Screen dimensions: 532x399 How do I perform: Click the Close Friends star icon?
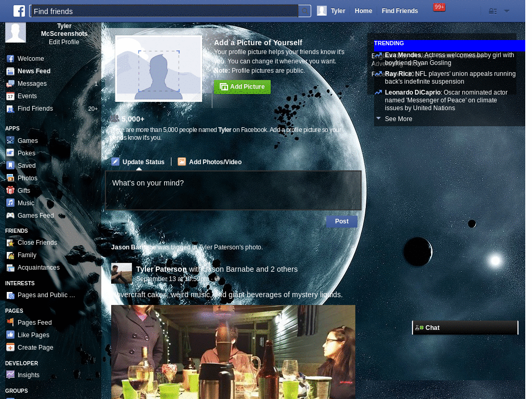click(10, 243)
